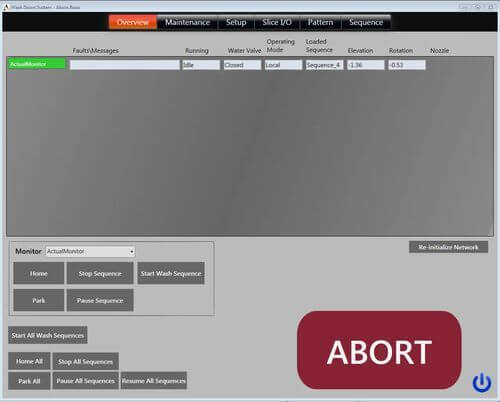Click the Faults\Messages text field

[x=125, y=65]
